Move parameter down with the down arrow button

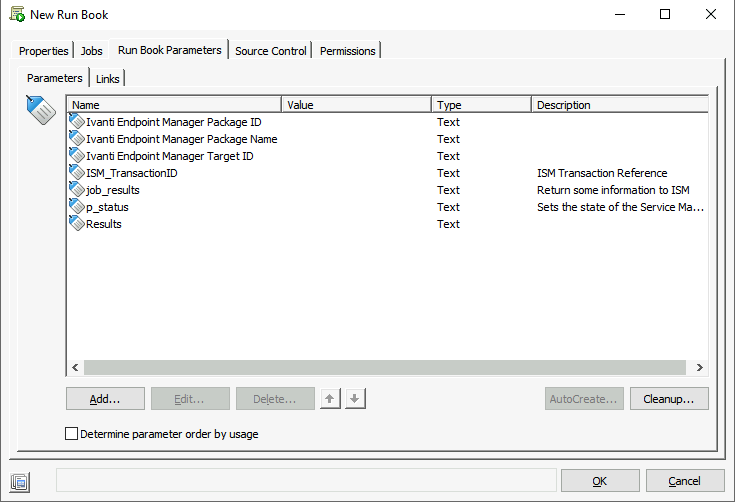click(x=355, y=399)
